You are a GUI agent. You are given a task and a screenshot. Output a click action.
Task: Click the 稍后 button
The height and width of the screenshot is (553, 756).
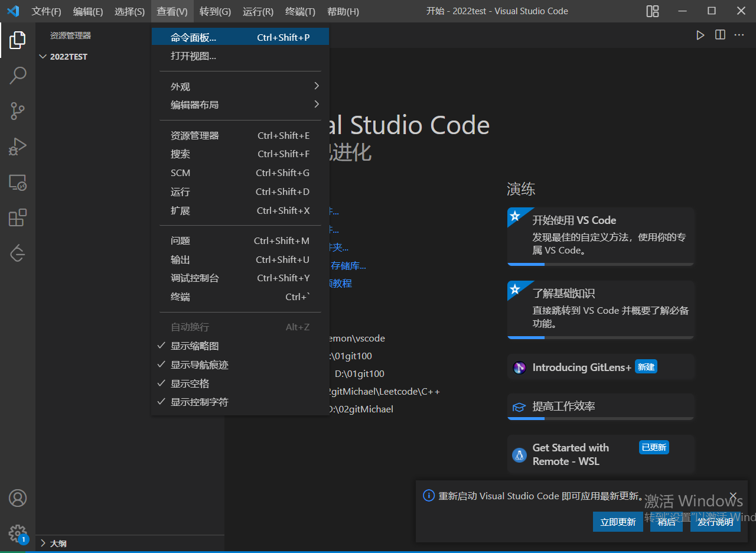pos(666,522)
